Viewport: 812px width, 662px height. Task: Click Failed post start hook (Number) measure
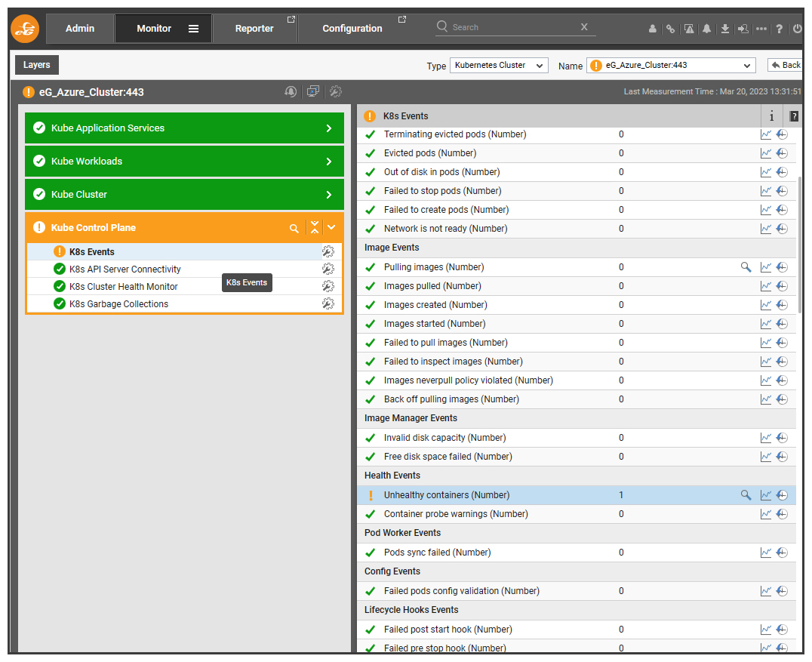[448, 630]
